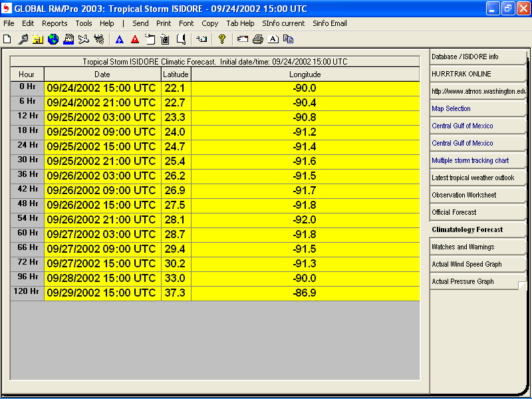Select the Map Selection tab
This screenshot has height=399, width=532.
[477, 108]
